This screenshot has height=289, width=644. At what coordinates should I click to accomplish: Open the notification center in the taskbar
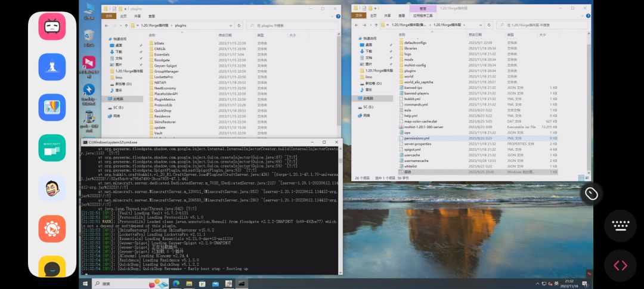[x=585, y=284]
